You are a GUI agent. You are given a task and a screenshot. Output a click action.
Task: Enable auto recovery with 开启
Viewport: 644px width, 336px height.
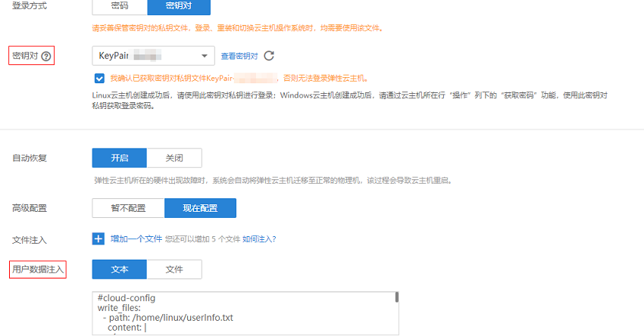[119, 157]
